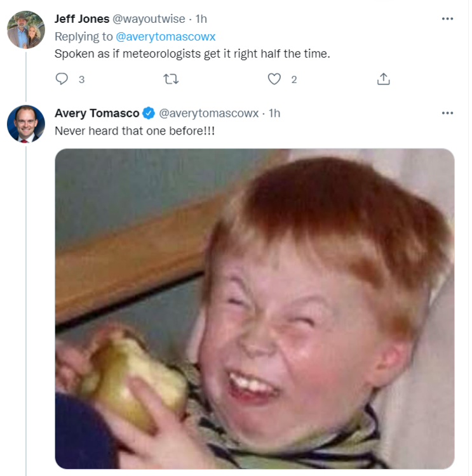Click the like count showing 2
472x476 pixels.
[x=293, y=80]
